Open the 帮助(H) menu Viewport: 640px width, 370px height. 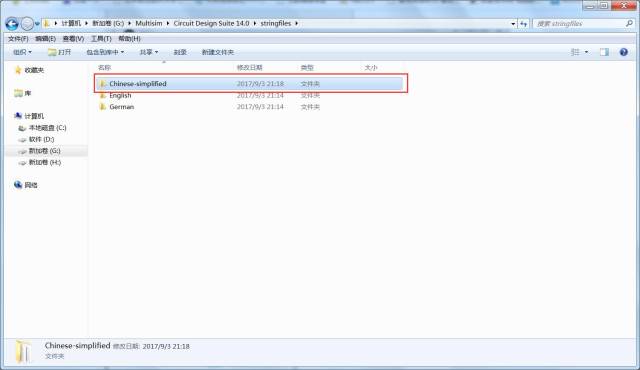click(x=129, y=38)
